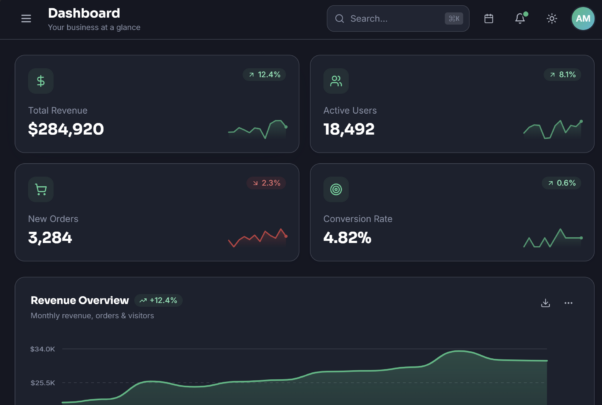Toggle the light/dark theme sun icon
The width and height of the screenshot is (602, 405).
point(552,18)
